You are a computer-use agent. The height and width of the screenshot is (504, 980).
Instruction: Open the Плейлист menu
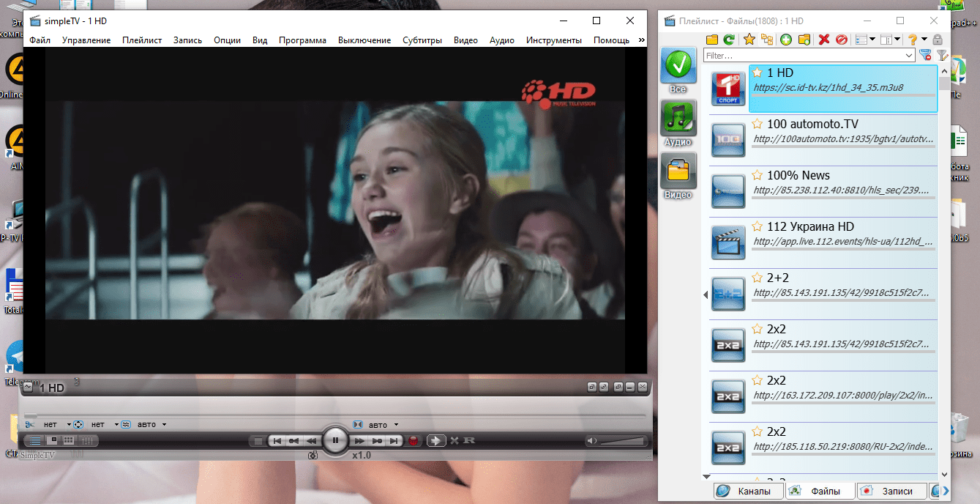(142, 40)
